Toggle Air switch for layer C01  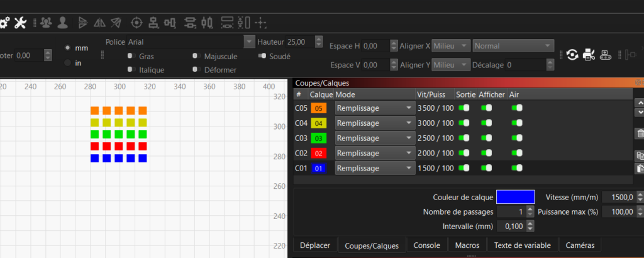pyautogui.click(x=517, y=167)
